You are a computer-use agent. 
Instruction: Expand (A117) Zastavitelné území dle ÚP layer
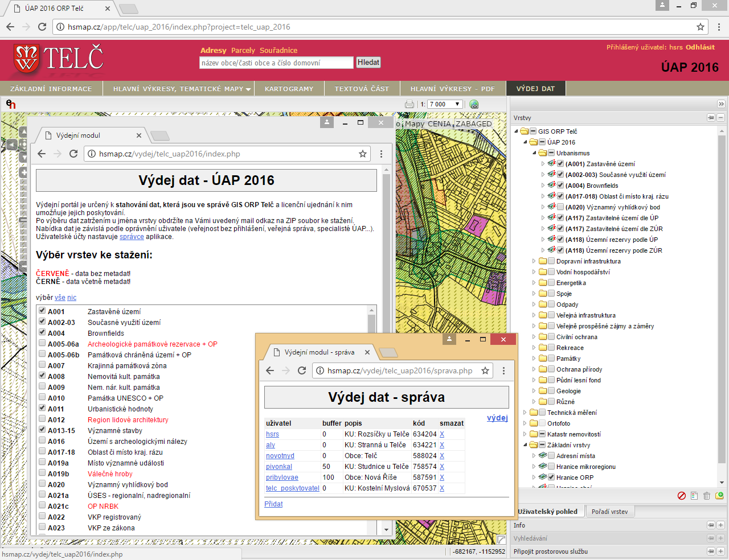coord(543,218)
